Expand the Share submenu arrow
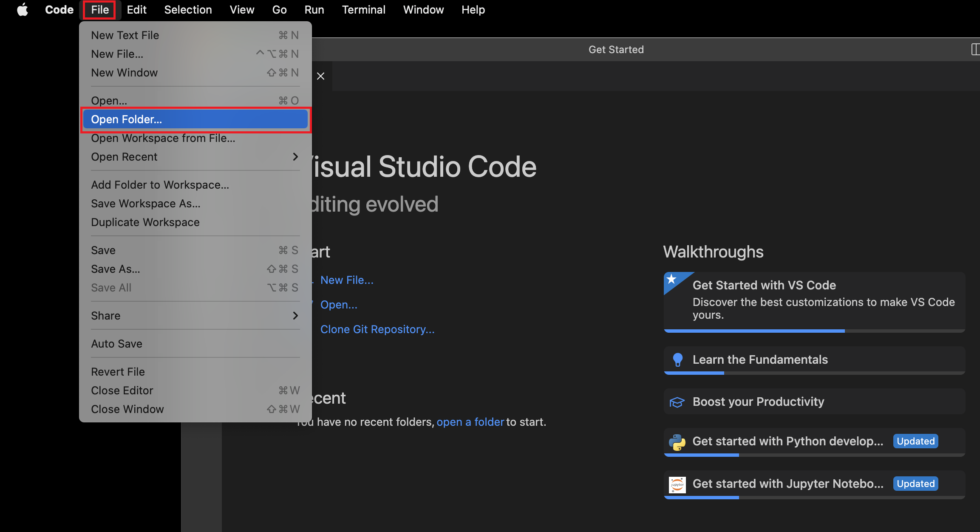 click(295, 316)
